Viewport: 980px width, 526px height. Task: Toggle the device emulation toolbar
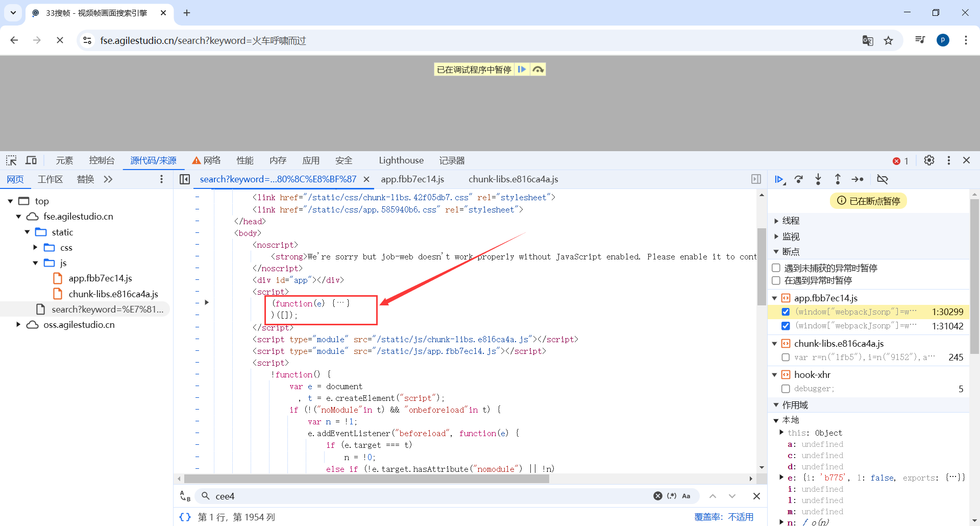click(x=31, y=160)
